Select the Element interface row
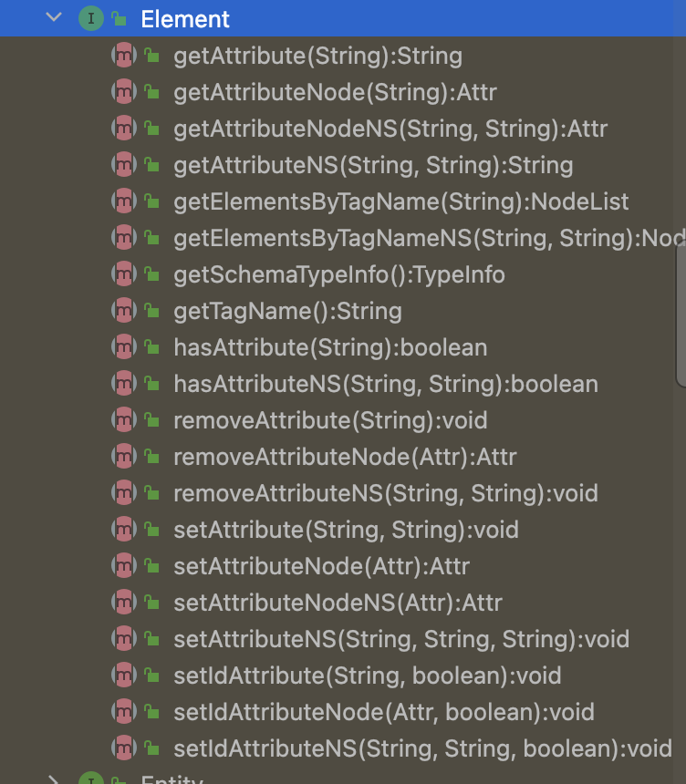 coord(343,18)
